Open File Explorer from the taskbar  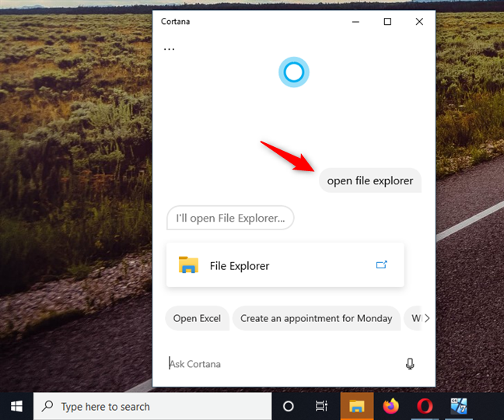coord(357,406)
